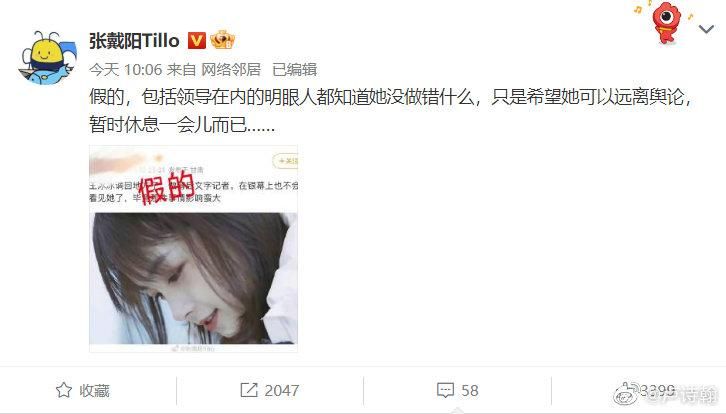The width and height of the screenshot is (726, 414).
Task: Open comments via the speech bubble icon
Action: coord(445,390)
